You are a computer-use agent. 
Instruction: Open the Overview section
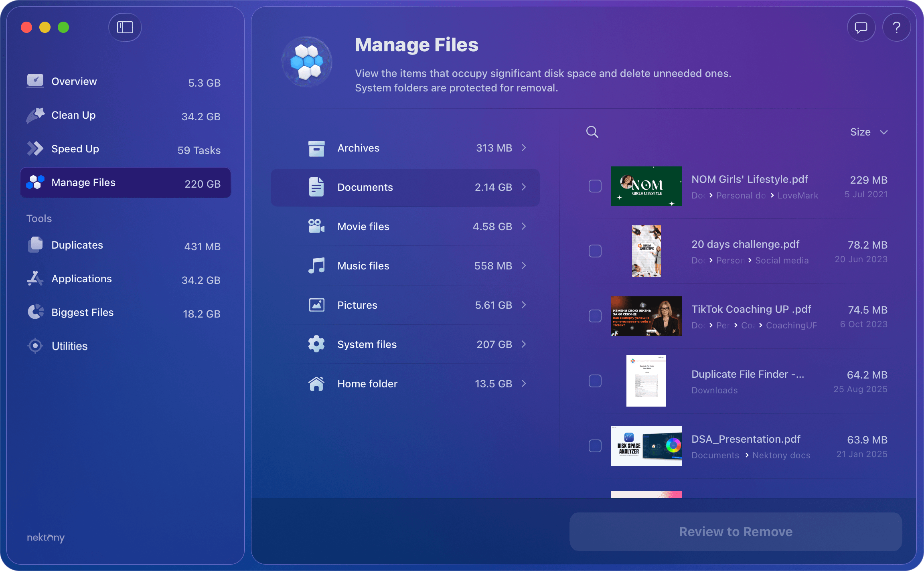pyautogui.click(x=74, y=81)
